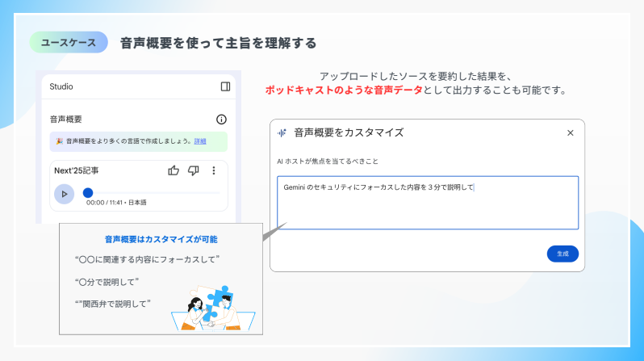The height and width of the screenshot is (361, 644).
Task: Click the "〇分で説明して" example text
Action: click(x=107, y=282)
